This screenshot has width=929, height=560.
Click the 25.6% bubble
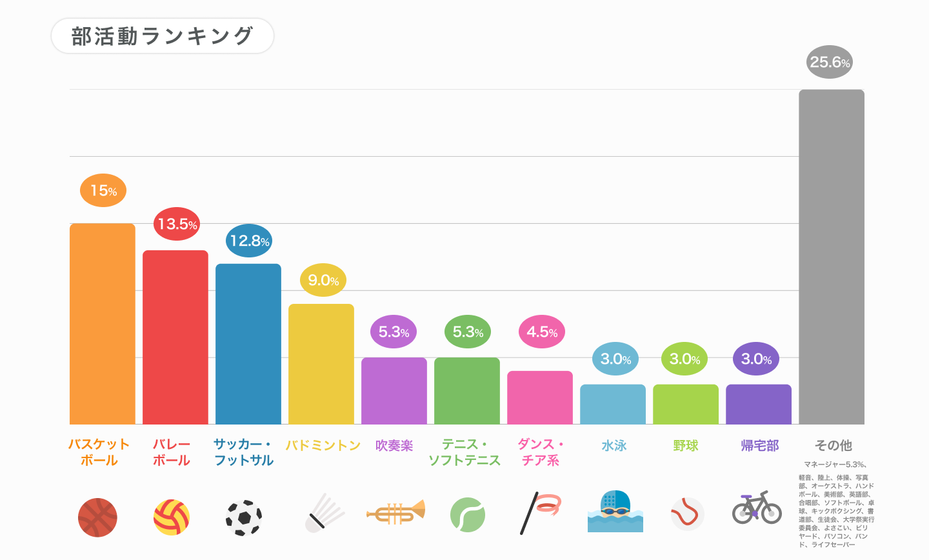coord(830,62)
